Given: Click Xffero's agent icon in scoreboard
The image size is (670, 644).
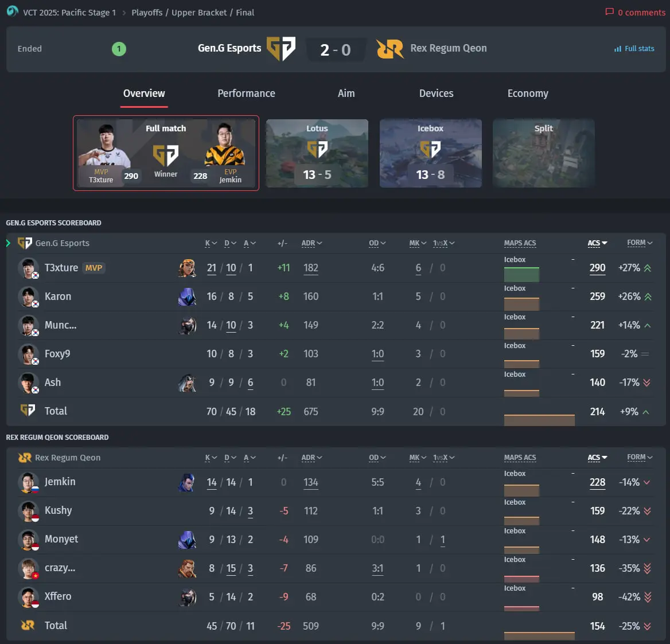Looking at the screenshot, I should (x=187, y=596).
